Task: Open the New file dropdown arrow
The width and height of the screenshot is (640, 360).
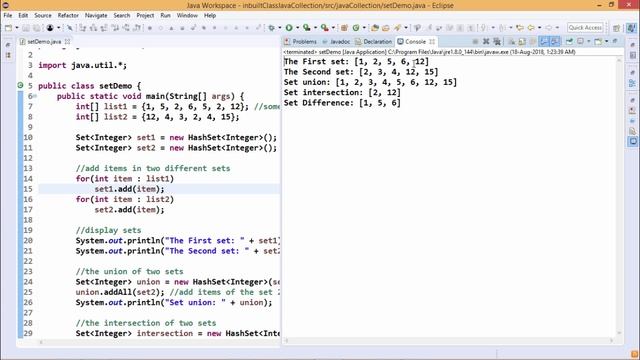Action: tap(17, 28)
